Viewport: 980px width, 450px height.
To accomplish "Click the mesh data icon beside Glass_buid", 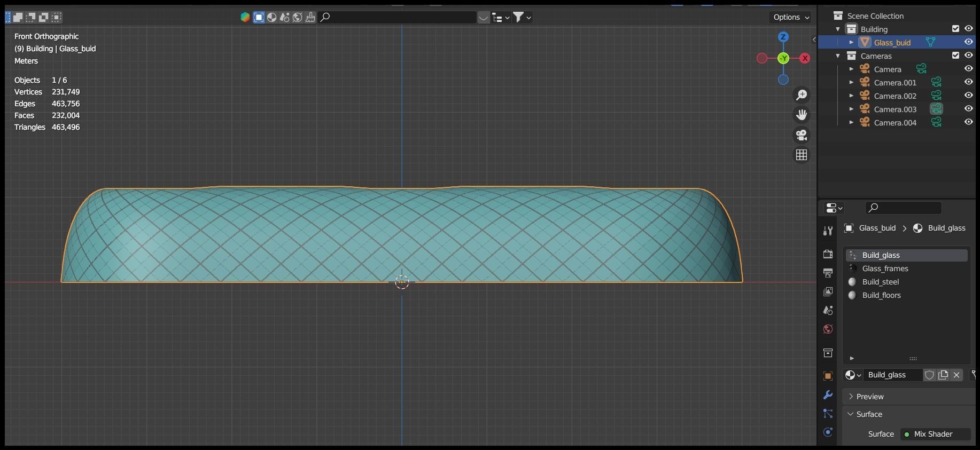I will coord(930,42).
